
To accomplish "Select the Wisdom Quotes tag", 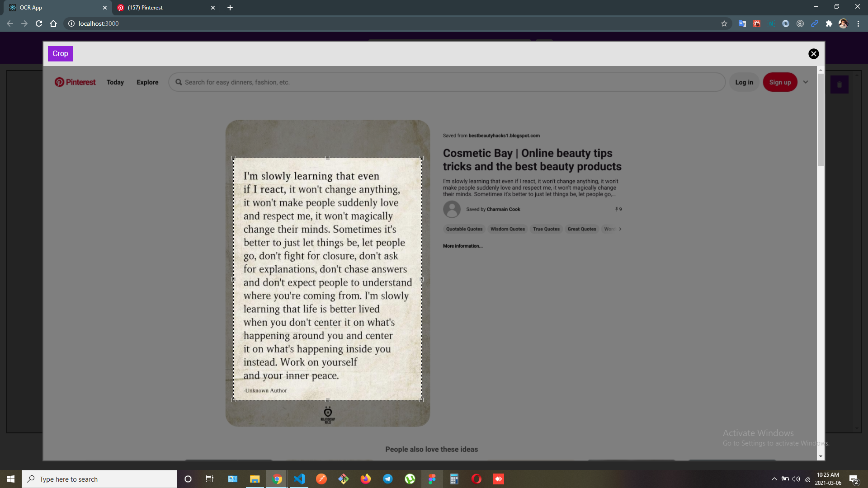I will click(x=507, y=229).
